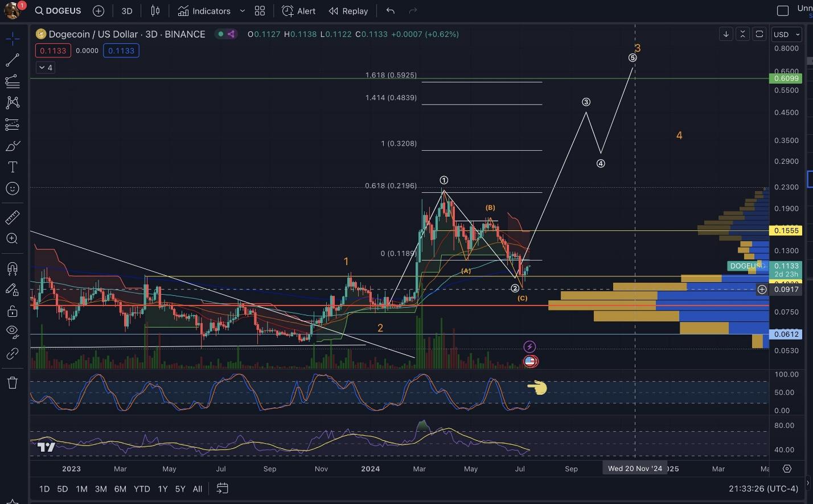This screenshot has width=813, height=504.
Task: Select the brush drawing tool
Action: pyautogui.click(x=13, y=146)
